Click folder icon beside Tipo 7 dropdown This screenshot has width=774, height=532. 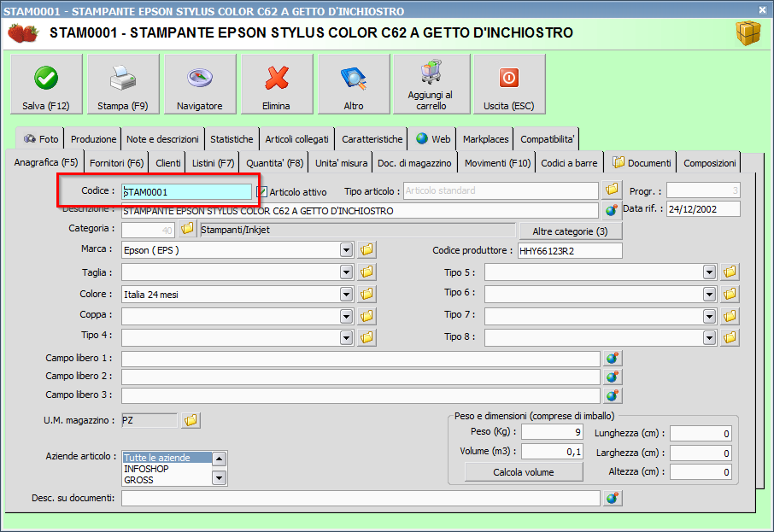(x=730, y=315)
